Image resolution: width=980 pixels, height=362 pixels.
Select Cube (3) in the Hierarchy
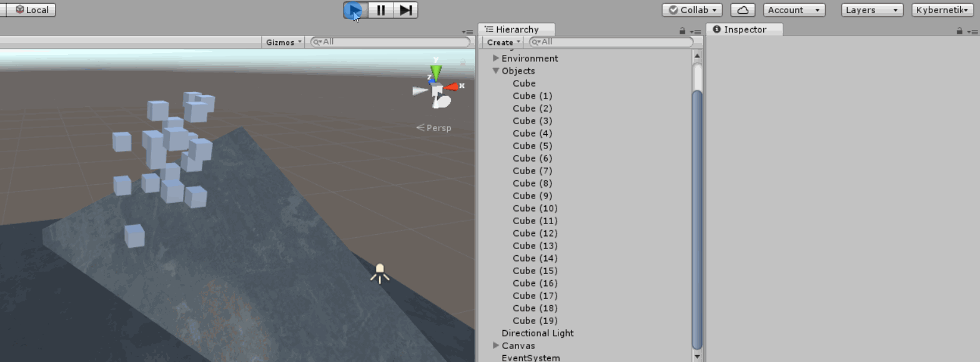pos(532,120)
